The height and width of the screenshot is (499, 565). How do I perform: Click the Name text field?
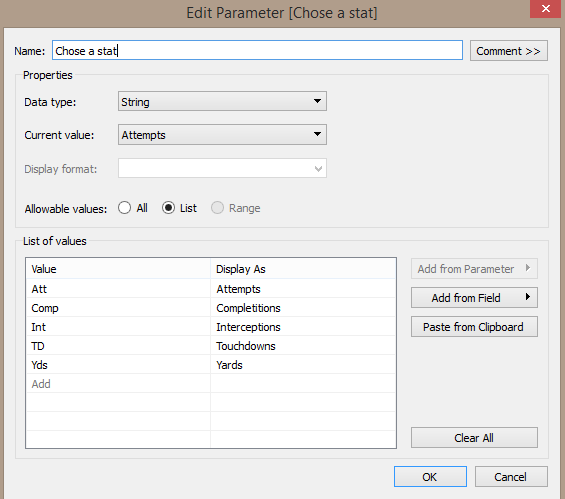coord(257,50)
